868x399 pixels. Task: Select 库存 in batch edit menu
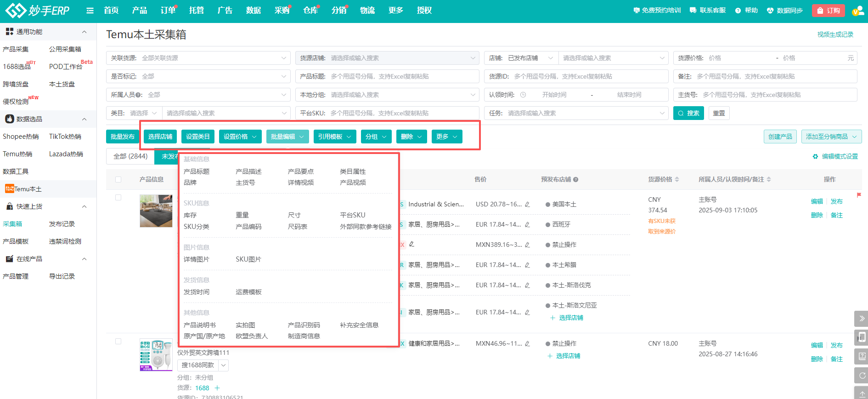tap(190, 215)
